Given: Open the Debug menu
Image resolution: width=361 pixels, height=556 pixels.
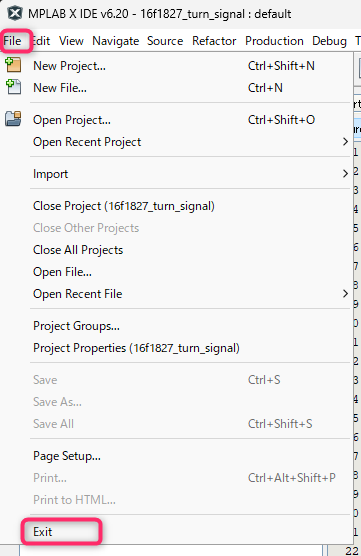Looking at the screenshot, I should point(329,41).
